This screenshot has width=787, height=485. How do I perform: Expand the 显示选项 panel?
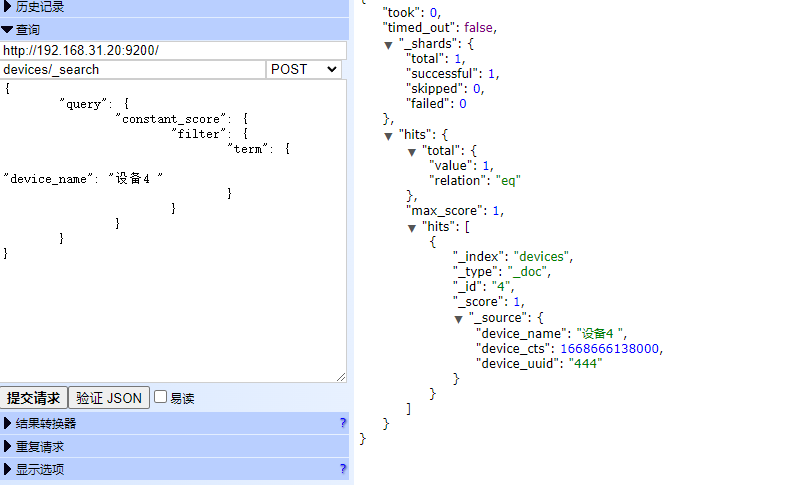(x=40, y=469)
